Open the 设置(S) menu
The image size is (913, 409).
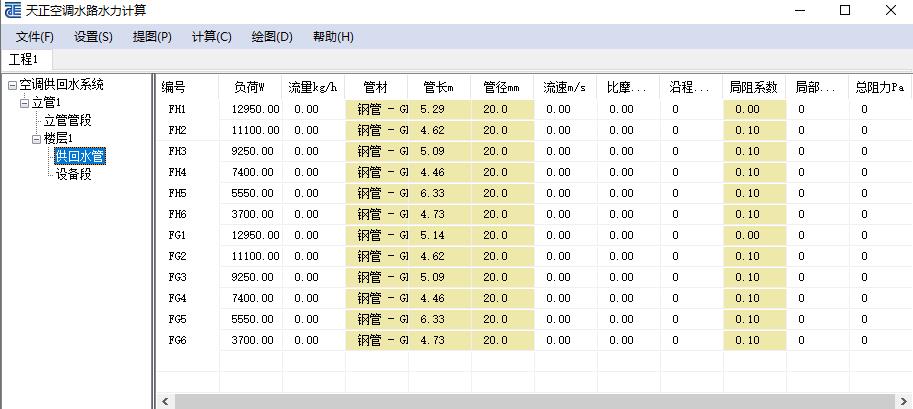coord(93,37)
